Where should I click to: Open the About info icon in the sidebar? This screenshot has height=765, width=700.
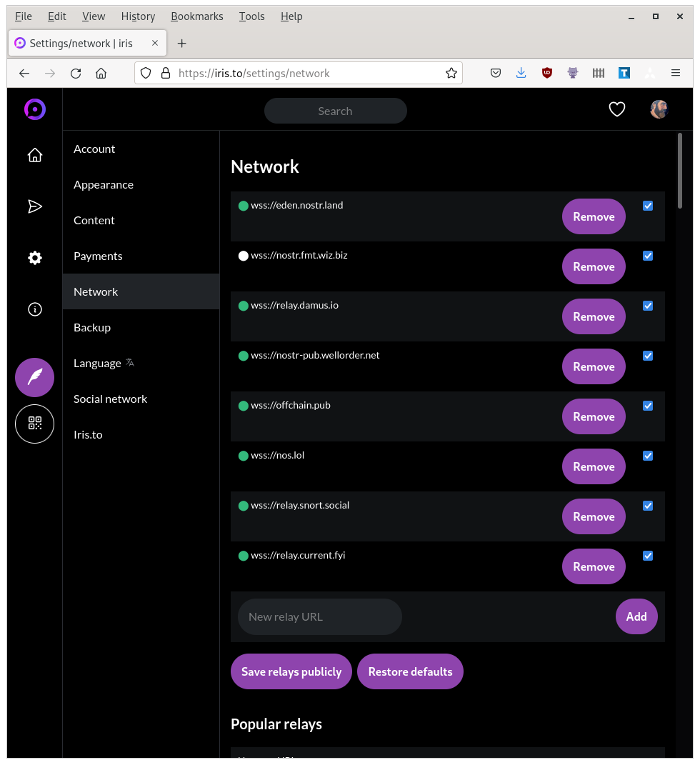[x=34, y=309]
